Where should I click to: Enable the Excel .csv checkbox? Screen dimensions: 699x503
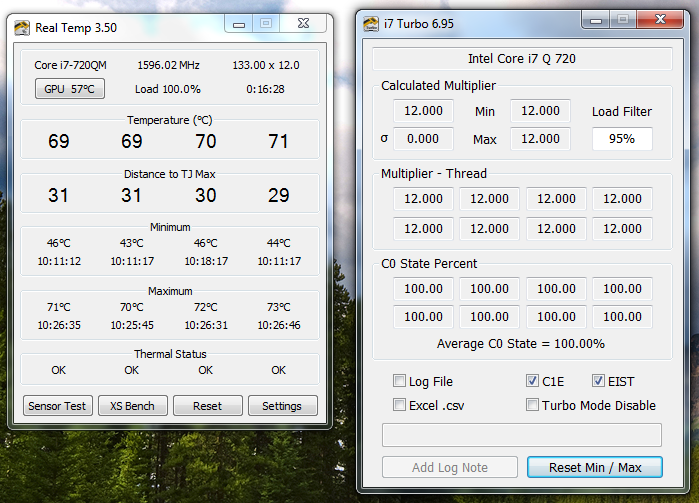[399, 405]
